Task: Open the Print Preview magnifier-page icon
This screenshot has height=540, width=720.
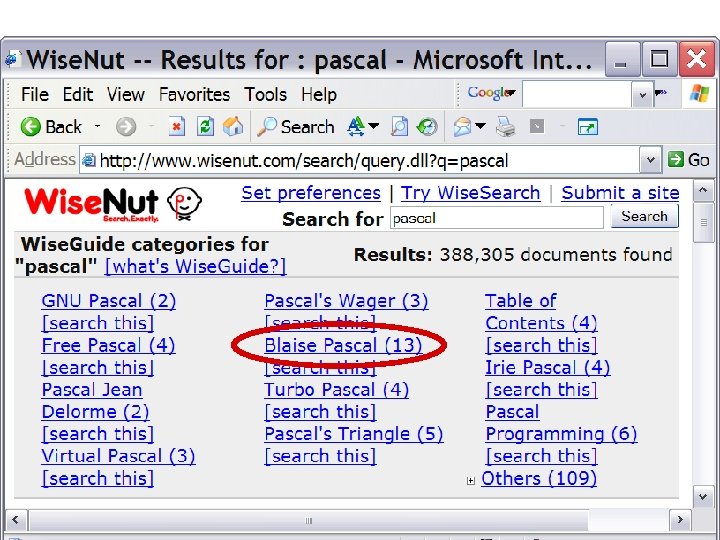Action: click(399, 127)
